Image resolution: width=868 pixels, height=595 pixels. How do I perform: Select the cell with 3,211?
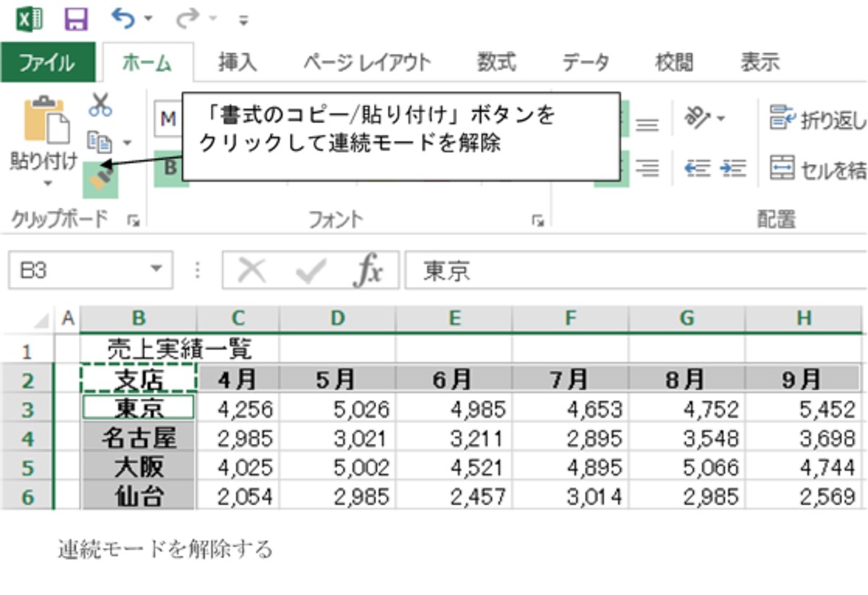(x=454, y=438)
